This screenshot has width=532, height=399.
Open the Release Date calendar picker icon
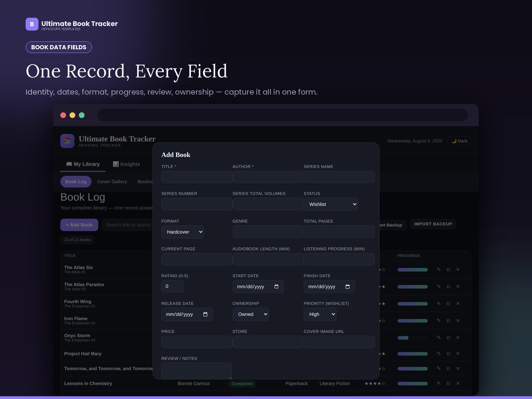(x=205, y=314)
